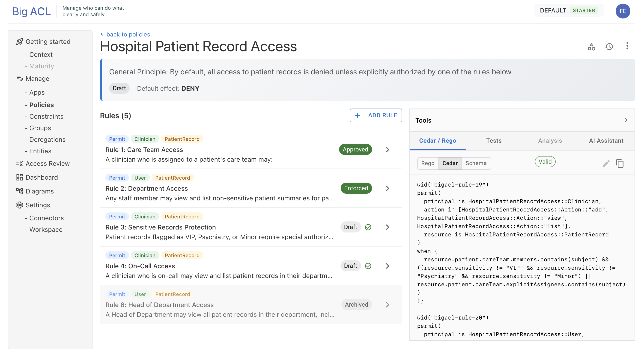Switch to the Tests tab
Image resolution: width=644 pixels, height=350 pixels.
pyautogui.click(x=494, y=141)
